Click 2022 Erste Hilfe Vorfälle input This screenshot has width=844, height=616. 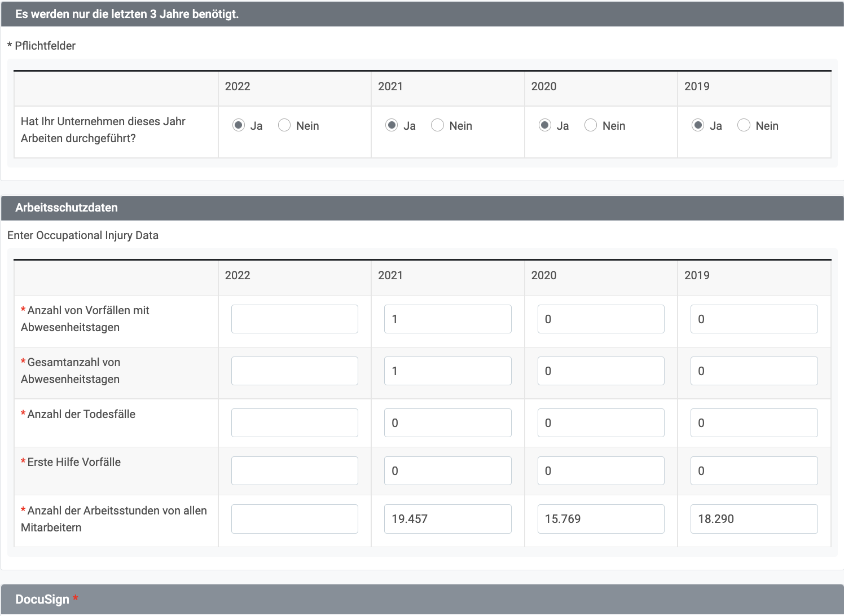(x=294, y=471)
